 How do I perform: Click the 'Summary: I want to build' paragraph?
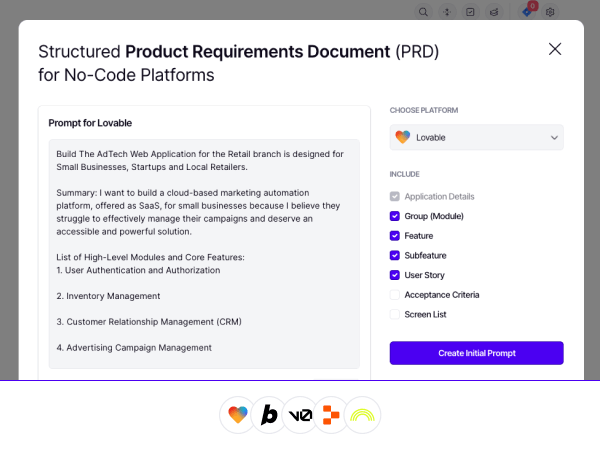point(198,212)
